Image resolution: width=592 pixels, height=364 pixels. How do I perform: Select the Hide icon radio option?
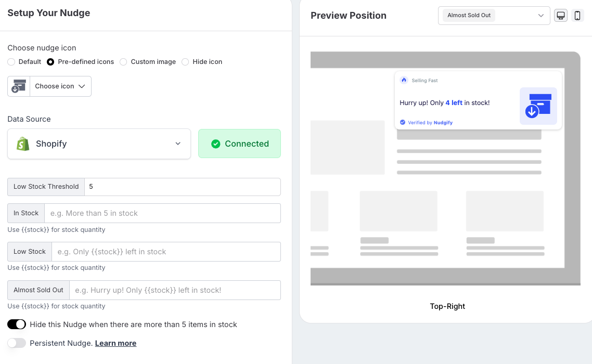(x=185, y=62)
